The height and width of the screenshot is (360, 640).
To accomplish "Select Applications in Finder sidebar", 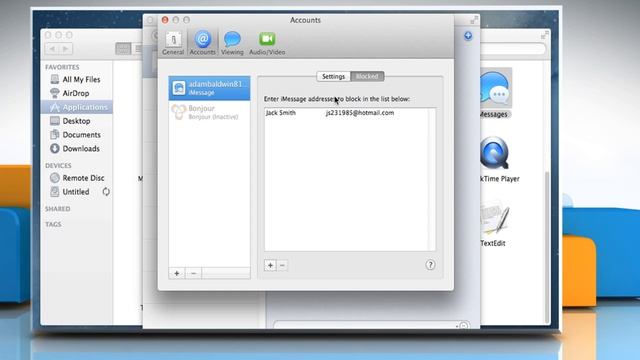I will [76, 107].
